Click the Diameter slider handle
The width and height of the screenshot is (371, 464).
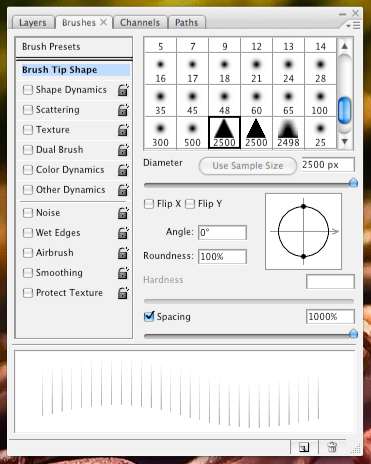point(353,183)
